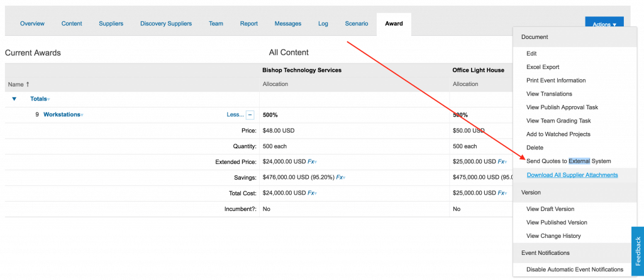Click Fx formula in Bishop Extended Price
The image size is (644, 280).
click(312, 161)
